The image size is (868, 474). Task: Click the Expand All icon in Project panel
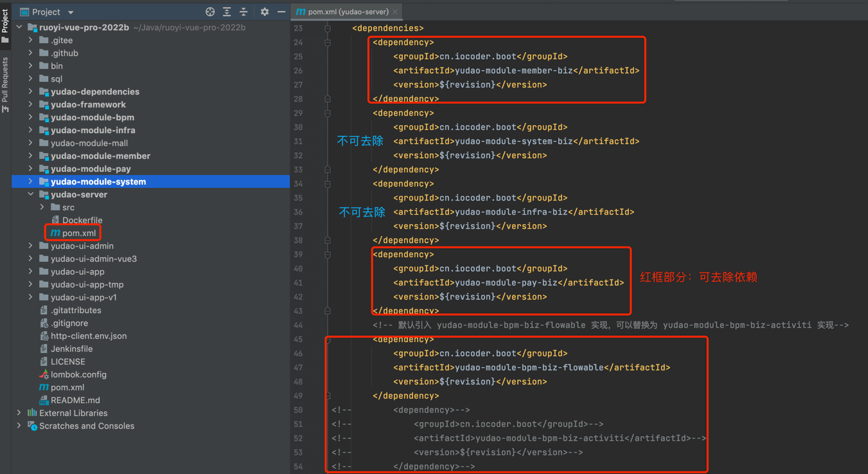tap(227, 12)
